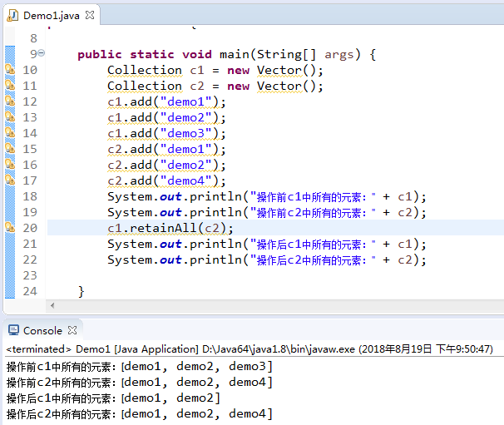Click 'Collection c2 = new Vector();' code line
504x425 pixels.
tap(215, 86)
